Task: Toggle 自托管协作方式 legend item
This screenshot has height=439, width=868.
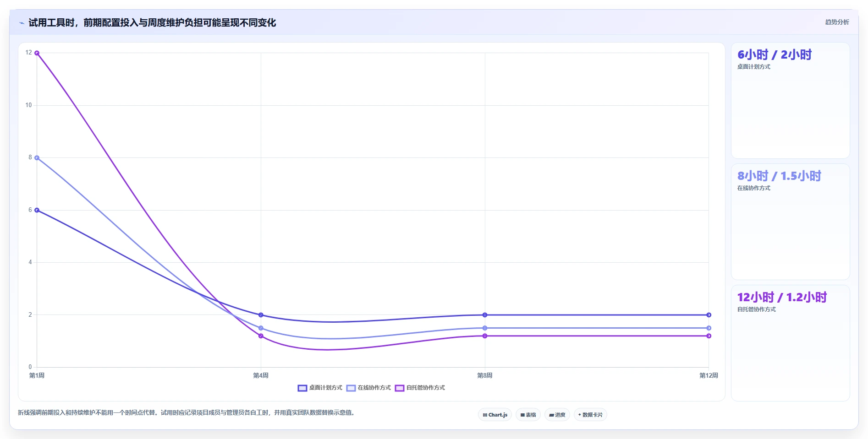Action: (420, 388)
